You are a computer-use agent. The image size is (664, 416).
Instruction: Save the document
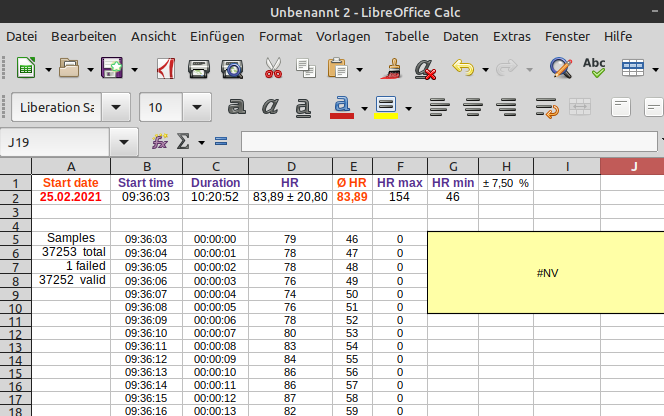(112, 68)
